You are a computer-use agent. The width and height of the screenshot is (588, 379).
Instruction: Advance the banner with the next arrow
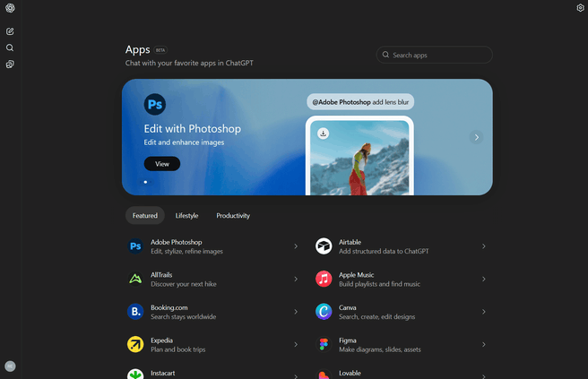[476, 137]
